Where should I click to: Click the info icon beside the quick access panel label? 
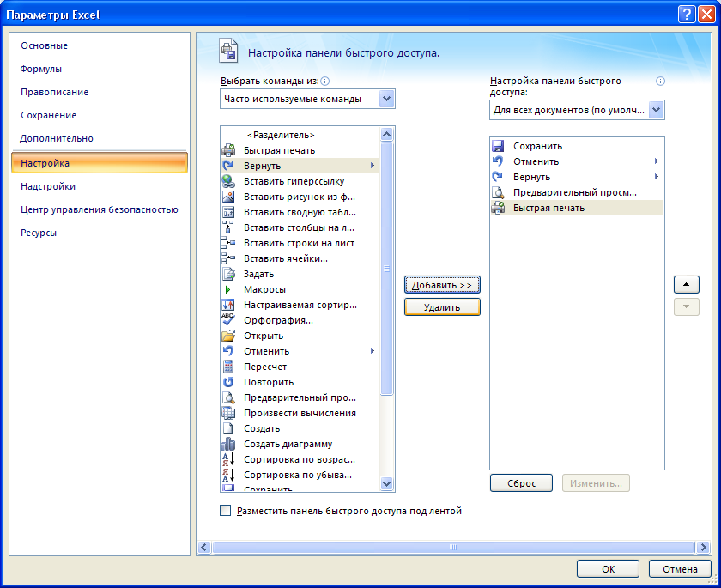click(x=660, y=82)
